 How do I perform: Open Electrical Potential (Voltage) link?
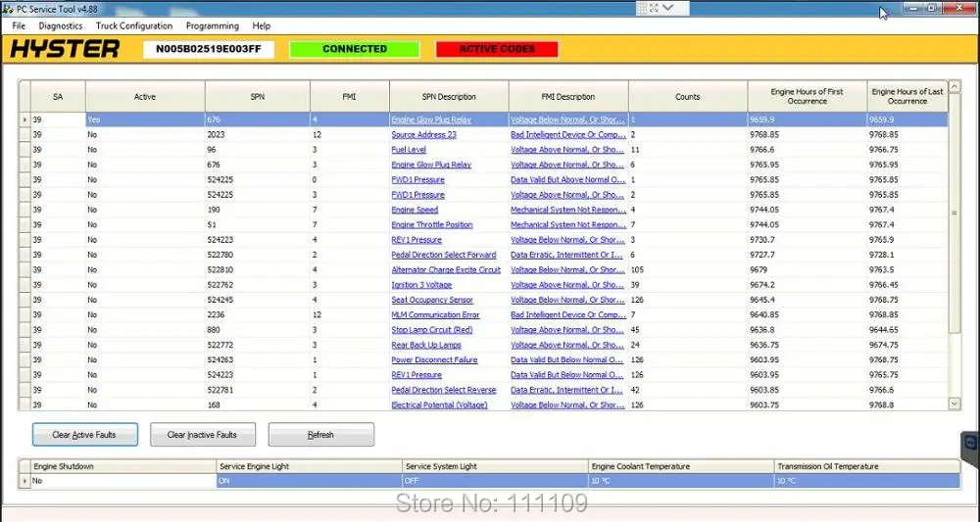(x=439, y=404)
